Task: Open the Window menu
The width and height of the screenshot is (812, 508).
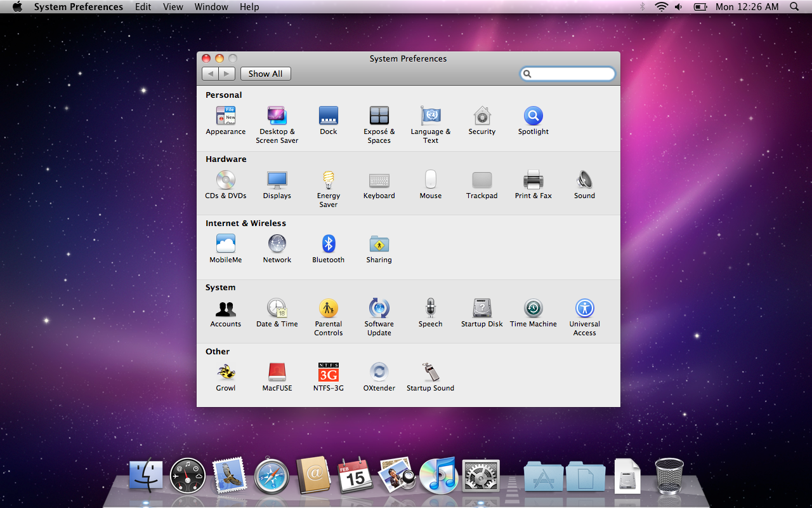Action: point(211,7)
